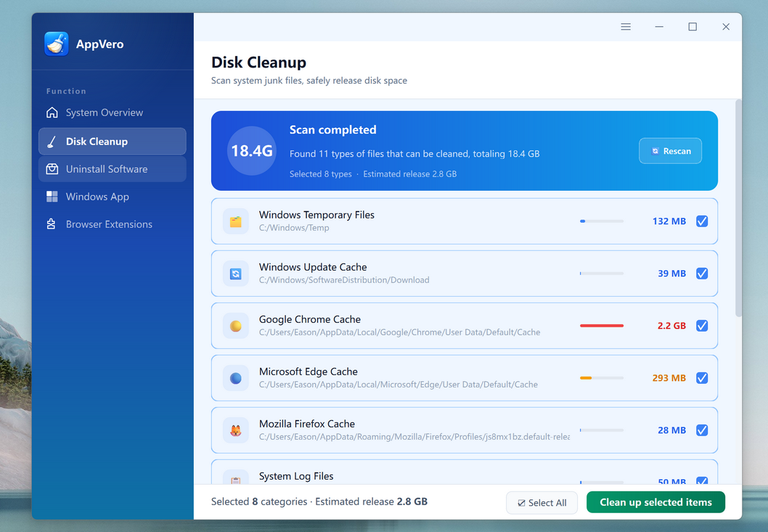Click the Uninstall Software box icon

(x=52, y=169)
